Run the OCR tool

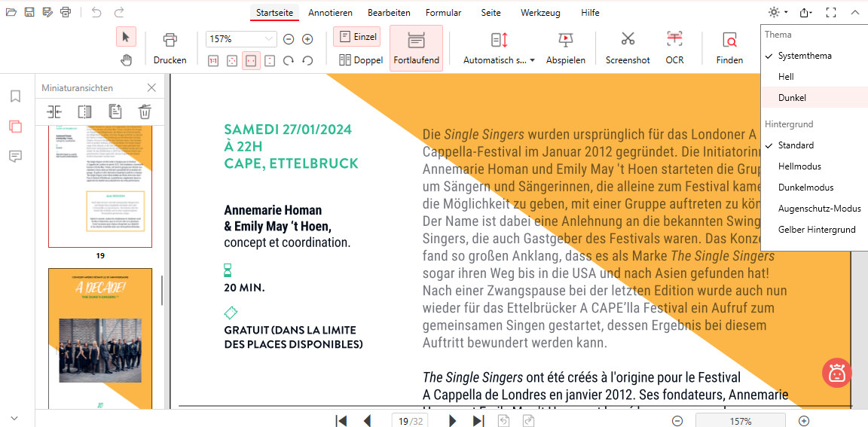(674, 49)
